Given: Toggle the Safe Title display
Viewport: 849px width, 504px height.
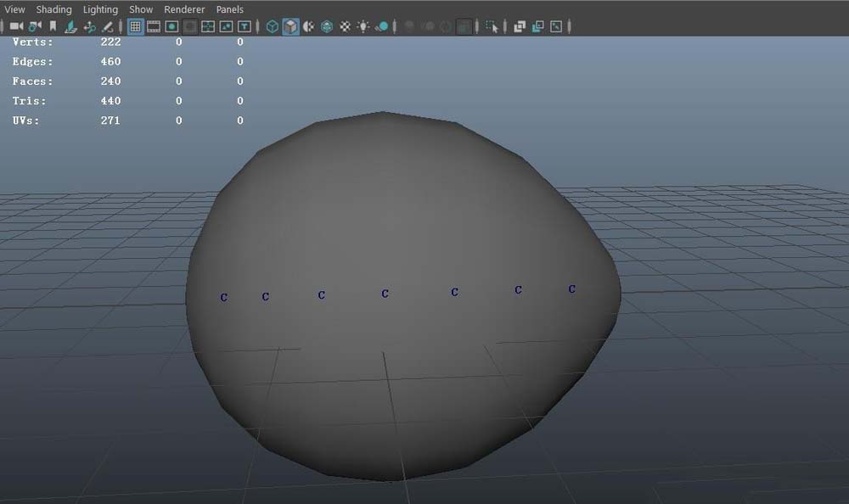Looking at the screenshot, I should 245,26.
